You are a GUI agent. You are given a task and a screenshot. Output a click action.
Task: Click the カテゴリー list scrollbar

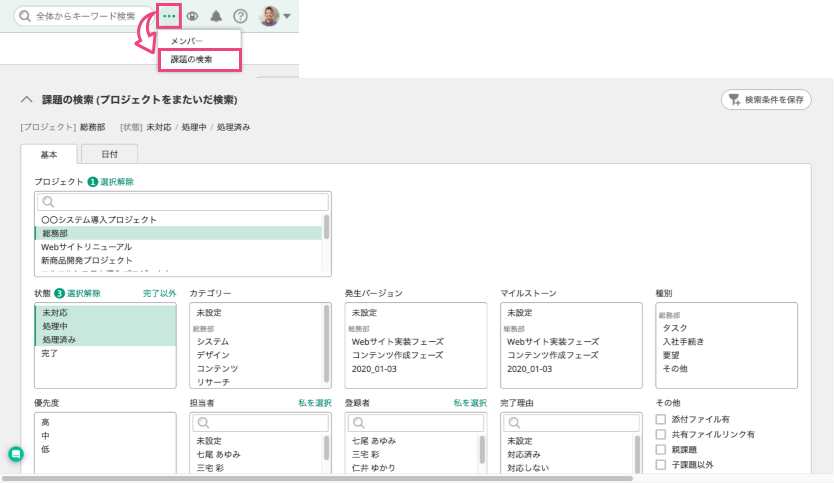pos(326,344)
